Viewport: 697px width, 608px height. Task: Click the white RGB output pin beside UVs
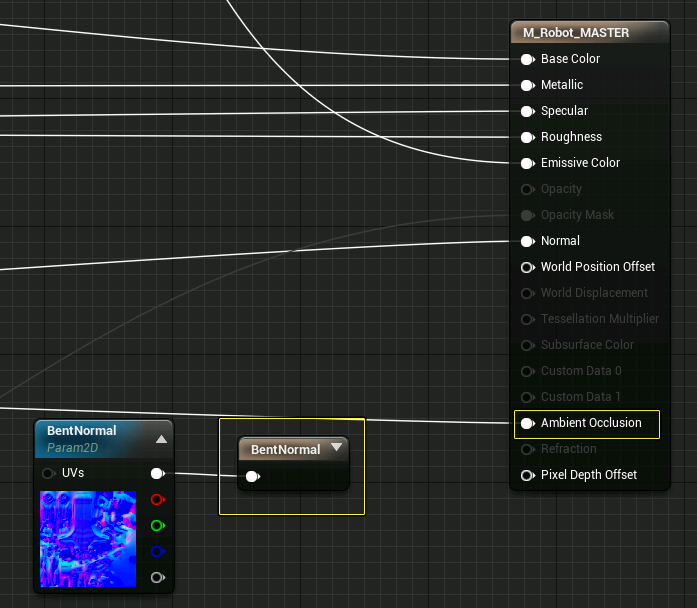point(158,473)
